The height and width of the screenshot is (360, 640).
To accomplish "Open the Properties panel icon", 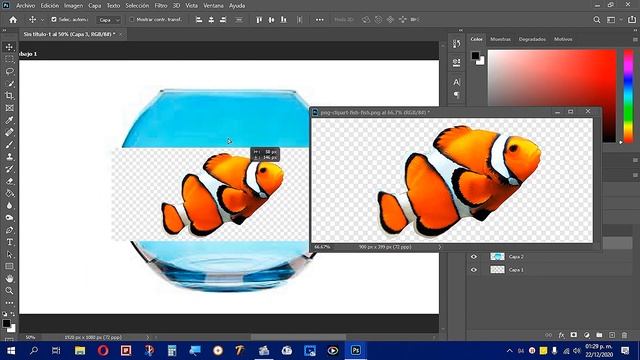I will [456, 62].
